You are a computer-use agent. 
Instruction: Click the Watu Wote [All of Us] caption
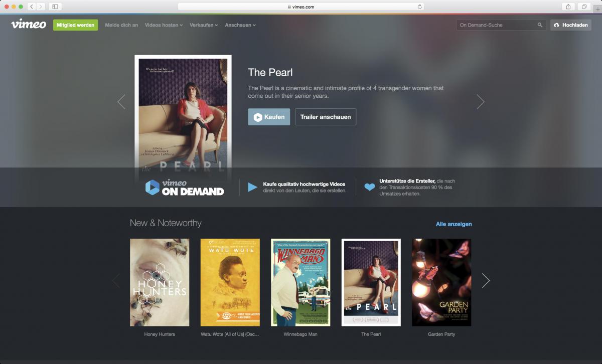coord(230,334)
